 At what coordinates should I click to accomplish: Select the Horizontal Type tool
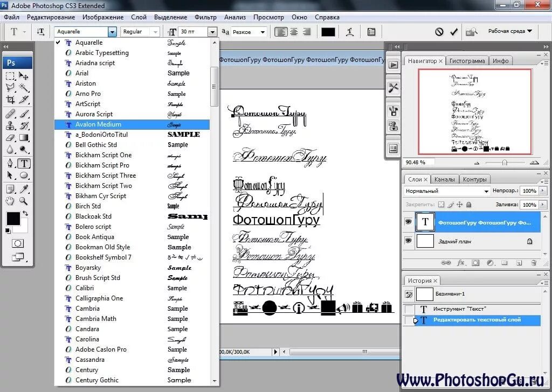click(x=24, y=164)
